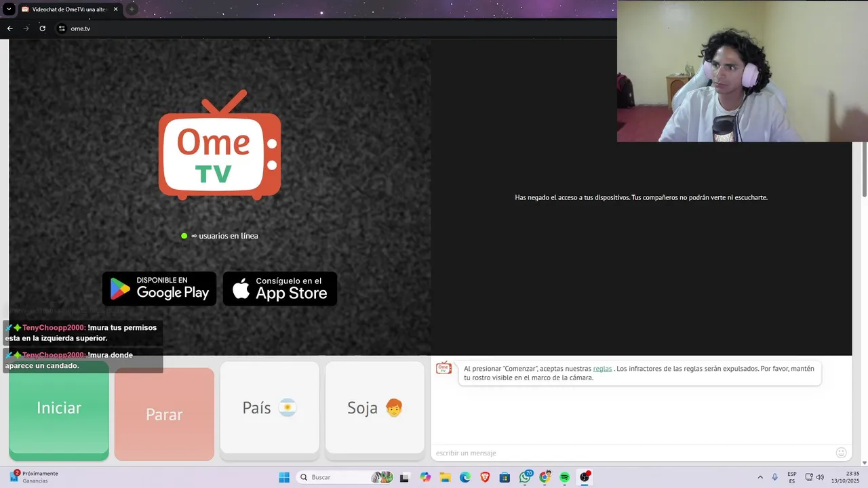Open the Próximamente Ganancias widget
The image size is (868, 488).
34,477
